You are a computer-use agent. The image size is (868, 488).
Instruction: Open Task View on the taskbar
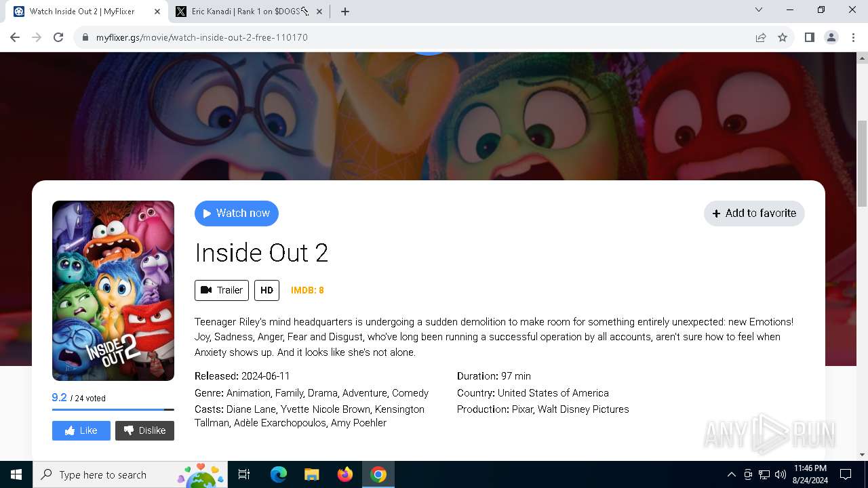click(244, 474)
